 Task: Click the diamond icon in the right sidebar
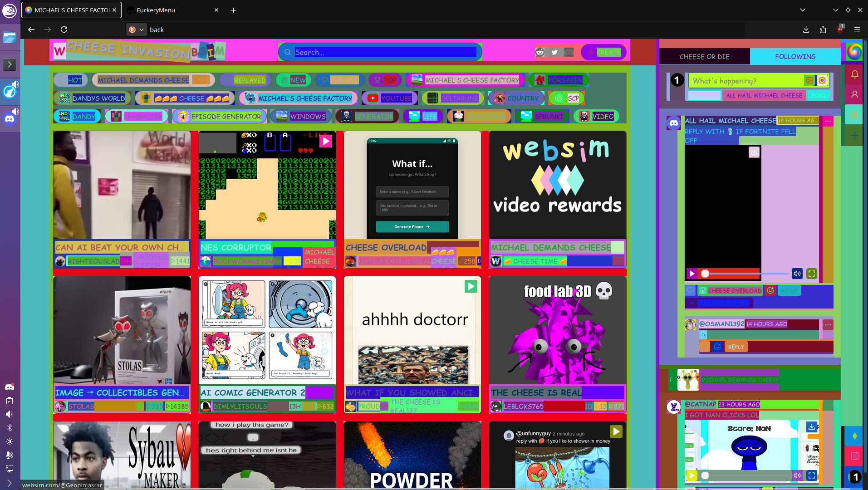854,436
